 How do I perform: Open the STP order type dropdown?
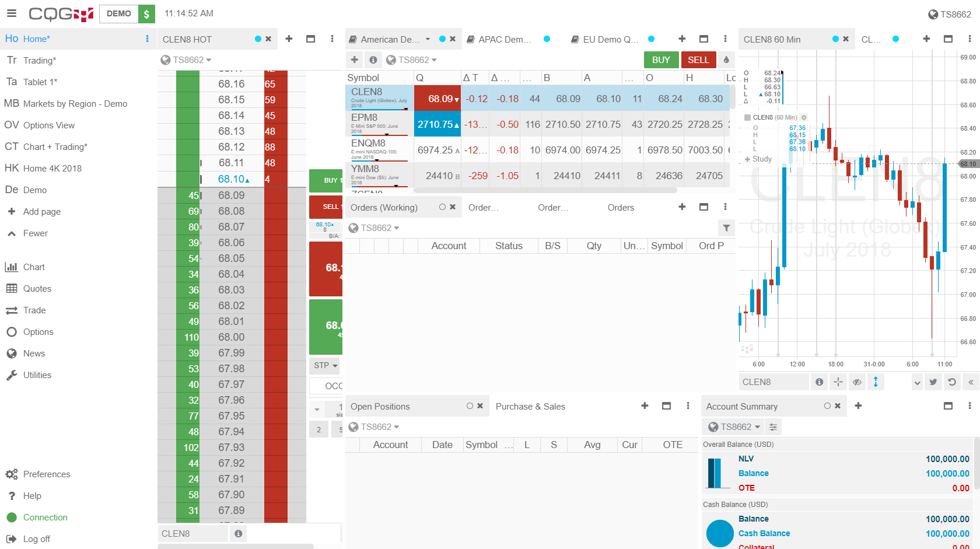coord(325,365)
